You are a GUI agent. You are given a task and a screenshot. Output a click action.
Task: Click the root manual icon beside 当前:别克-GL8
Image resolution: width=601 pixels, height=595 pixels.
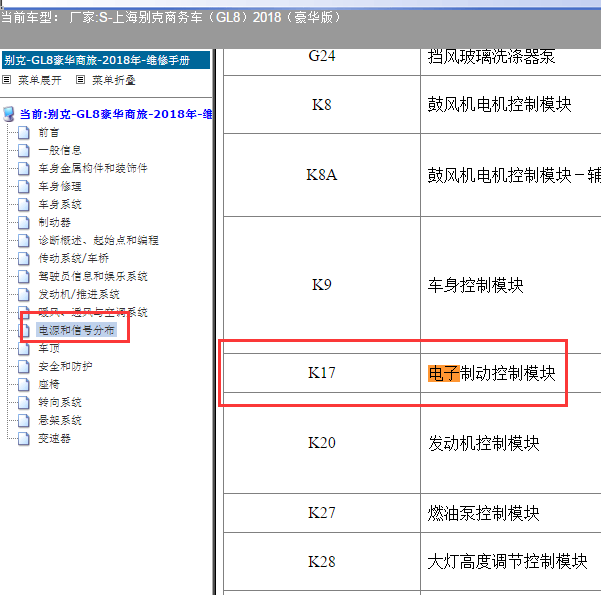9,114
